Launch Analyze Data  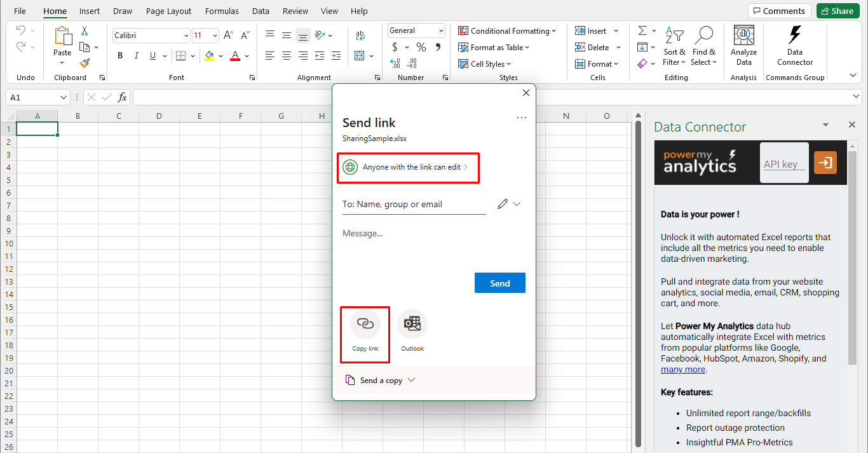(743, 44)
